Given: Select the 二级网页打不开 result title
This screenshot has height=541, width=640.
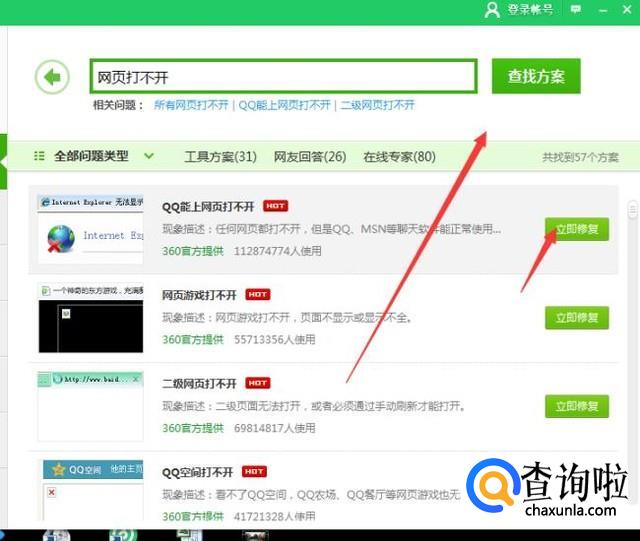Looking at the screenshot, I should tap(199, 384).
